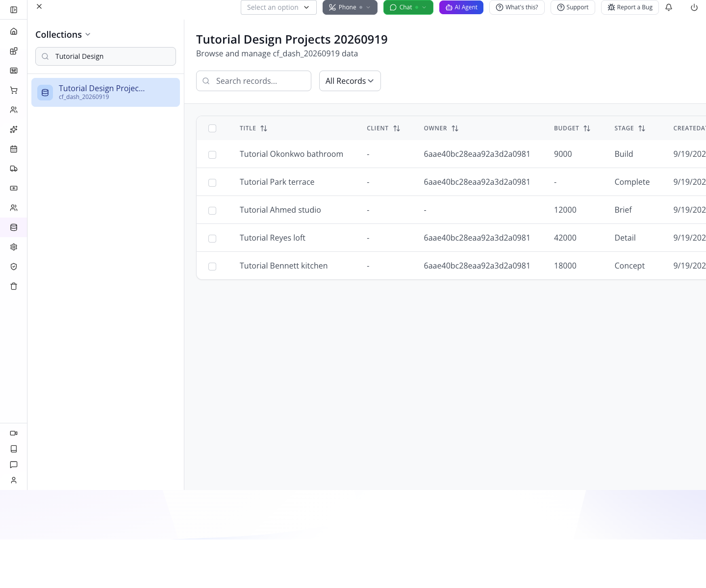706x588 pixels.
Task: Click the power icon at top right
Action: point(694,7)
